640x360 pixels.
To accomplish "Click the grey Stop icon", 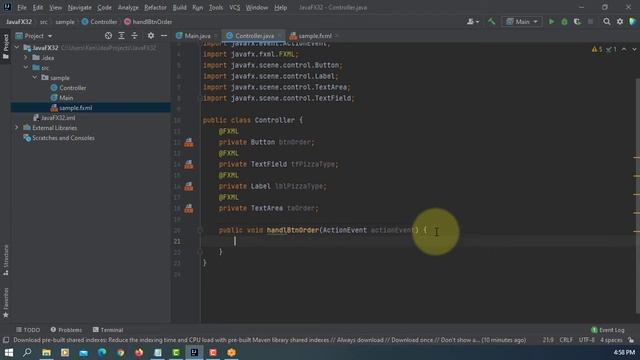I will (x=590, y=22).
